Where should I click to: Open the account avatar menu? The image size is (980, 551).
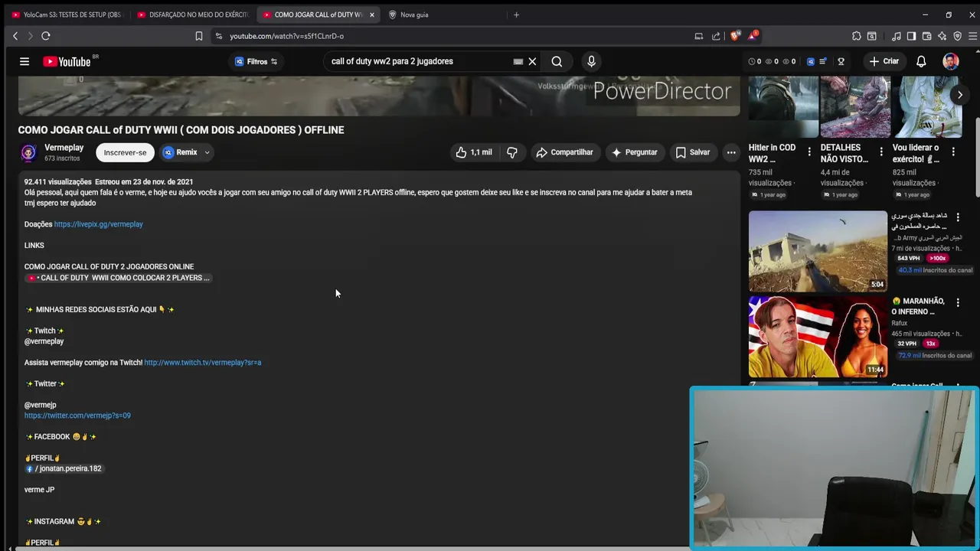coord(951,61)
